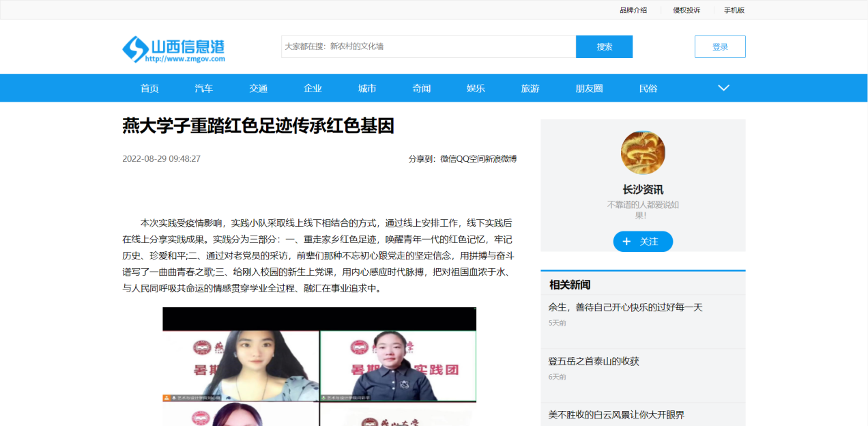
Task: Focus the search input field
Action: coord(428,47)
